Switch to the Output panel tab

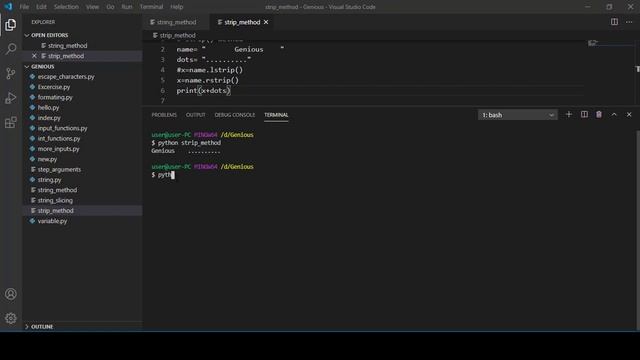point(196,115)
